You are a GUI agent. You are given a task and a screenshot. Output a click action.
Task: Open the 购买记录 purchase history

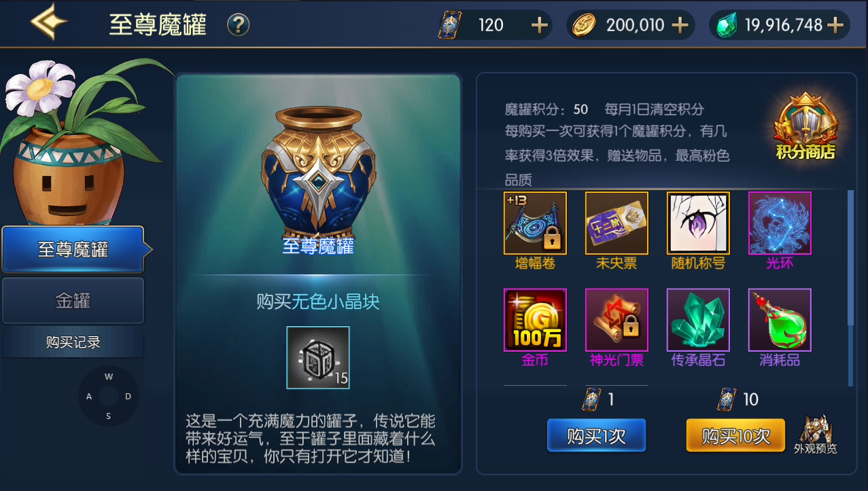[73, 343]
